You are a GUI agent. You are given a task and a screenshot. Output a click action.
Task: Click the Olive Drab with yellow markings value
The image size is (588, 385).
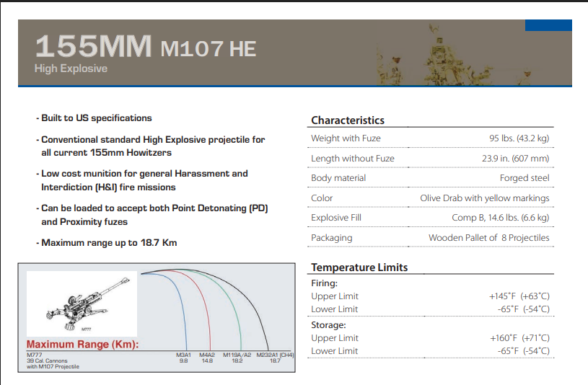coord(484,198)
